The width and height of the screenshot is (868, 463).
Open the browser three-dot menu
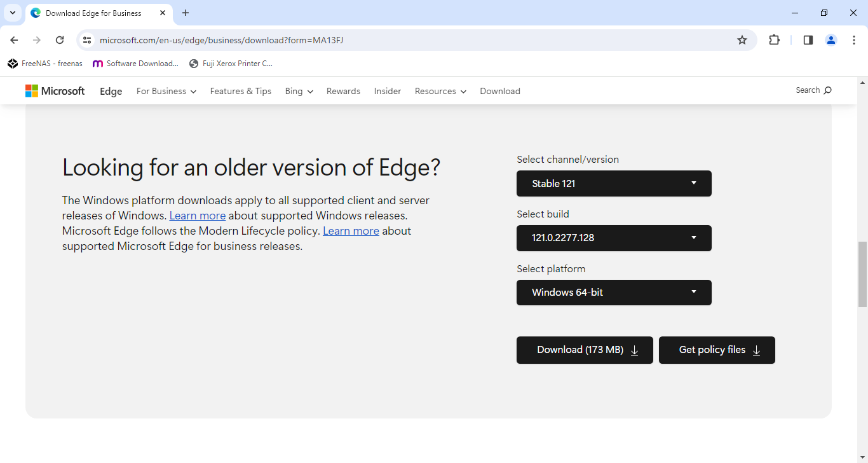point(854,39)
